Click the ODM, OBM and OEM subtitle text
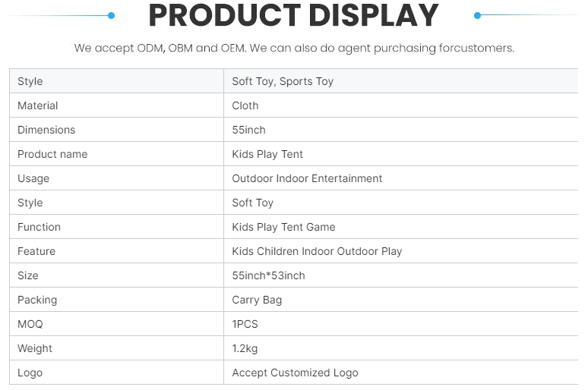 pos(294,48)
